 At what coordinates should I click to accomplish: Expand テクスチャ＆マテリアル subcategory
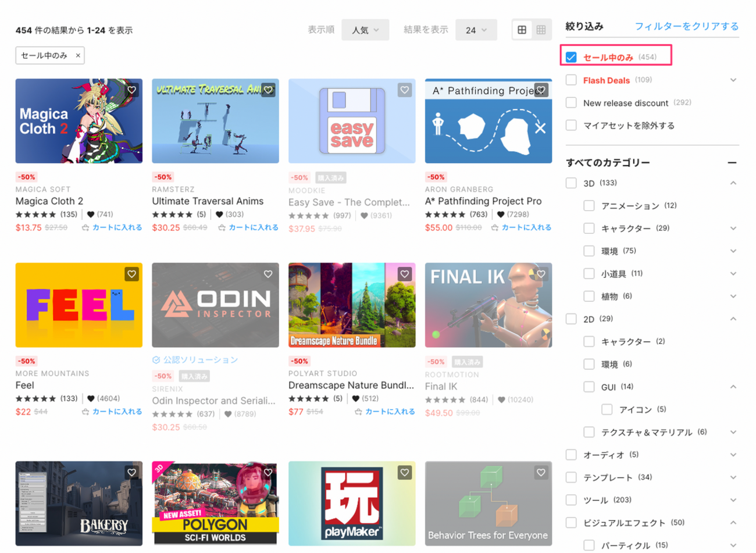point(733,432)
